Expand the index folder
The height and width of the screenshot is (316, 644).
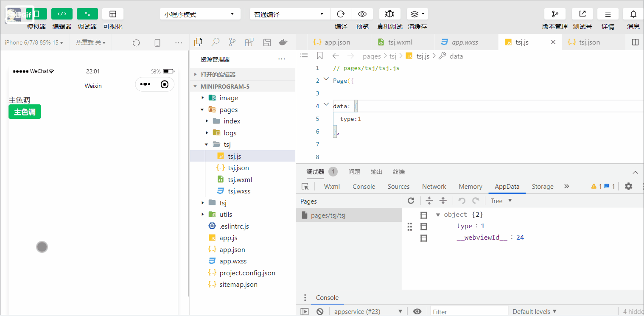(243, 121)
